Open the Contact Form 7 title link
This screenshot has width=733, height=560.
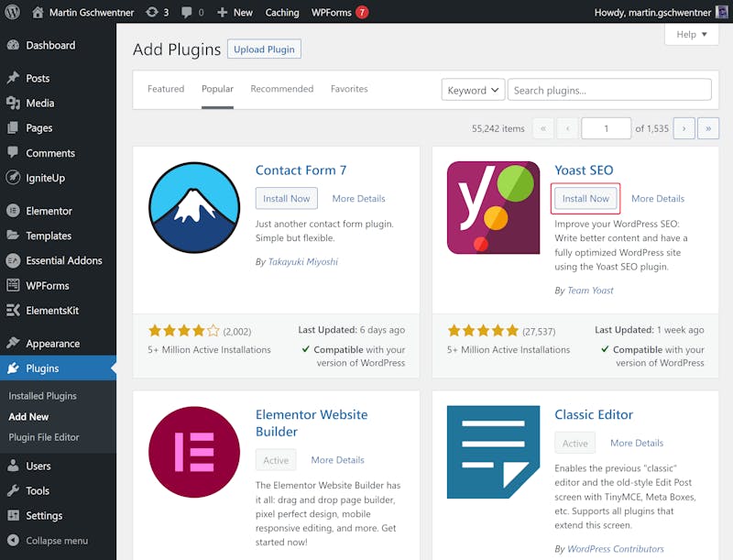click(x=301, y=170)
